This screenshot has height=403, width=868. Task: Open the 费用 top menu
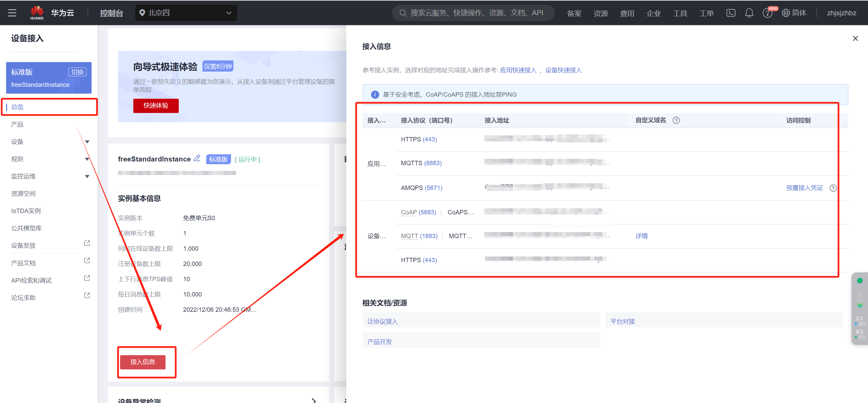pos(627,13)
